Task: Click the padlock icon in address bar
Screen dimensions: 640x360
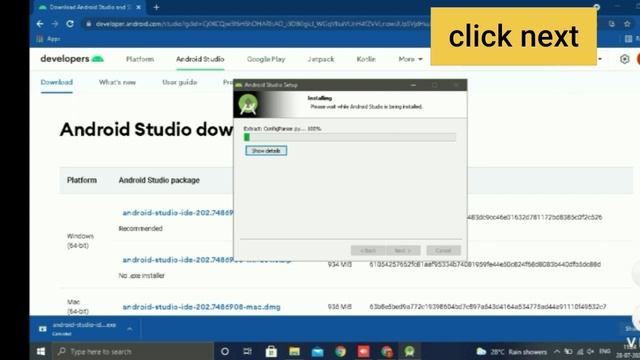Action: click(x=88, y=24)
